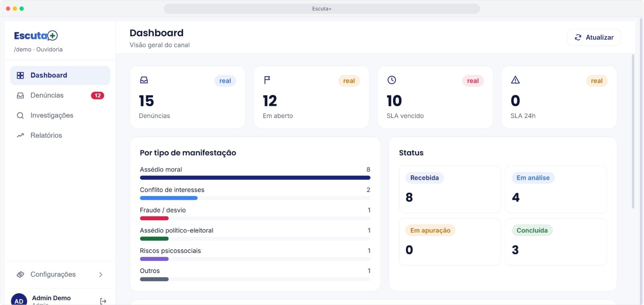The image size is (644, 305).
Task: Click the Escuta+ logo
Action: pos(36,36)
